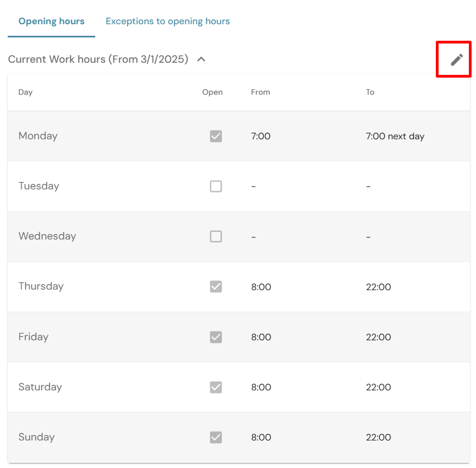Toggle the Monday open checkbox
The height and width of the screenshot is (468, 476).
(216, 136)
